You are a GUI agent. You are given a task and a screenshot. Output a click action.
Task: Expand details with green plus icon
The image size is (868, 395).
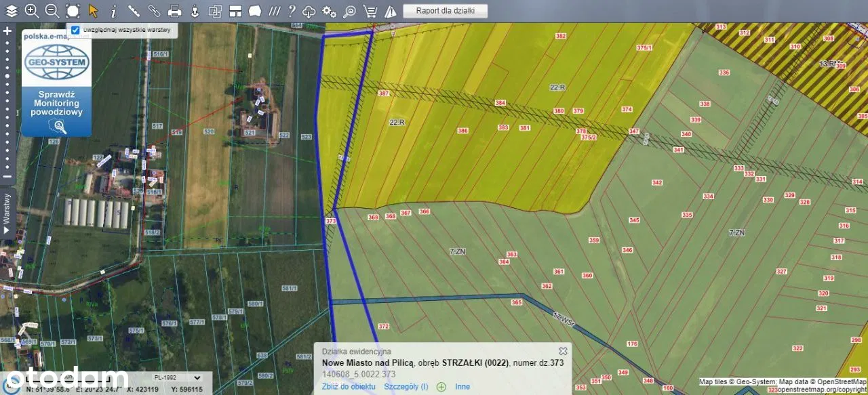point(441,387)
